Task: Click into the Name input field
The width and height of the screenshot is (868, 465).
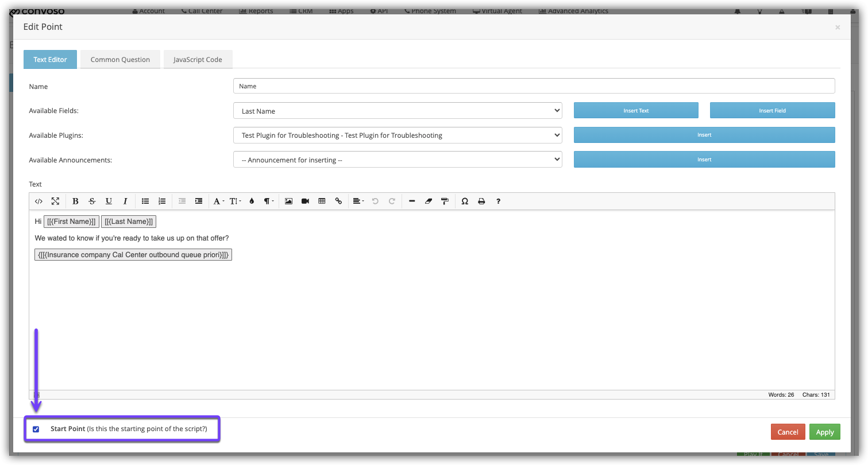Action: 533,86
